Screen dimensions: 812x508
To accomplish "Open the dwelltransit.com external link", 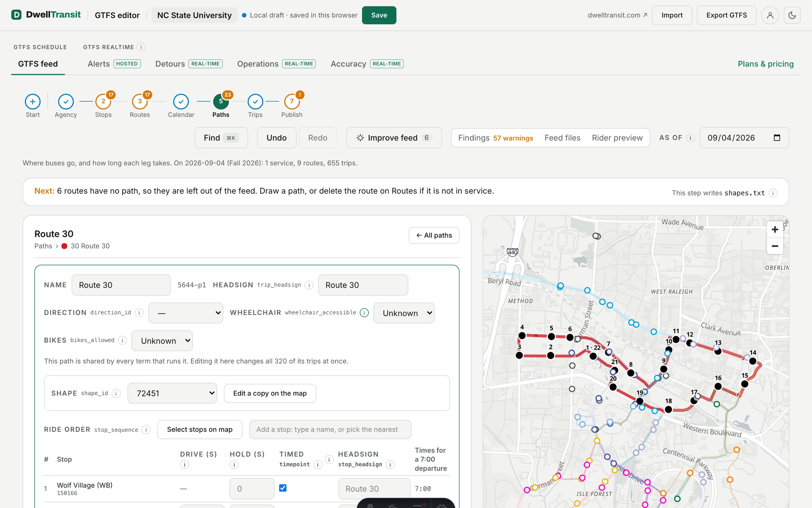I will (617, 15).
